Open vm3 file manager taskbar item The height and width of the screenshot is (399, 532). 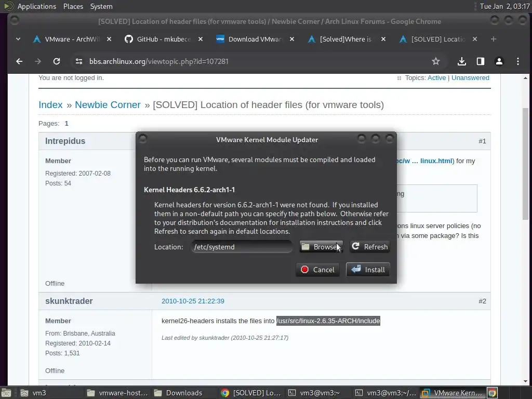47,393
